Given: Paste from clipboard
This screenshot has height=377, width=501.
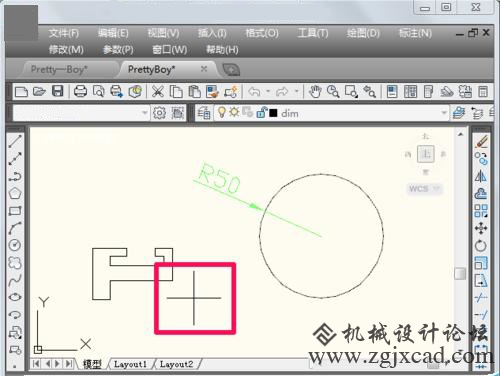Looking at the screenshot, I should coord(194,91).
